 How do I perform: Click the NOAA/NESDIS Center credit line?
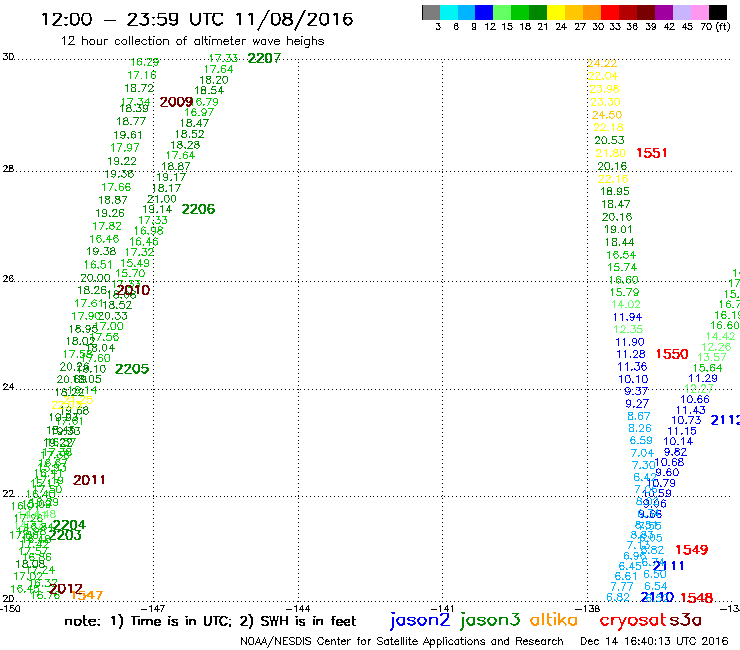[x=402, y=641]
